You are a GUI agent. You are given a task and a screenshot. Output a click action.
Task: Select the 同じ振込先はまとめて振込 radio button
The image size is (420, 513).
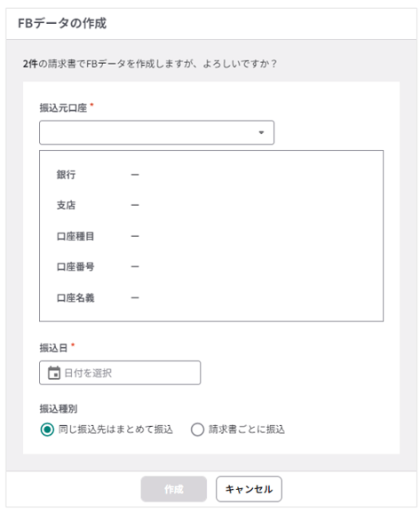47,430
